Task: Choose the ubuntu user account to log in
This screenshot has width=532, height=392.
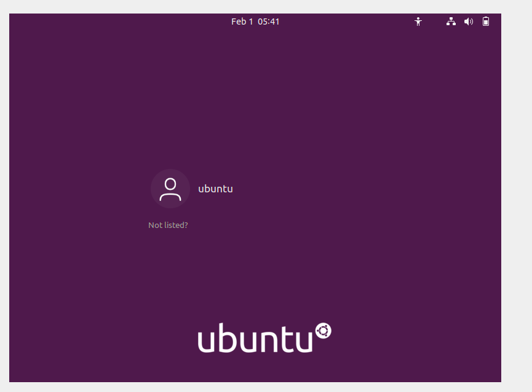Action: pos(192,189)
